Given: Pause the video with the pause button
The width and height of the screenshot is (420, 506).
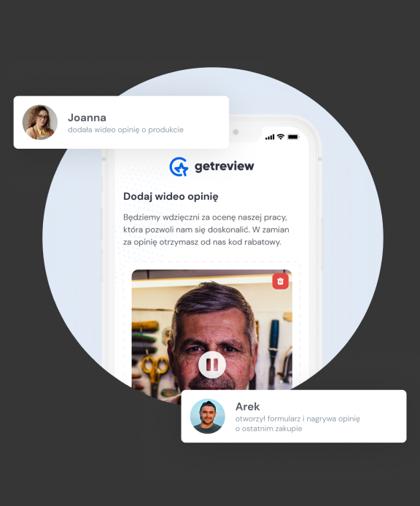Looking at the screenshot, I should pos(211,365).
